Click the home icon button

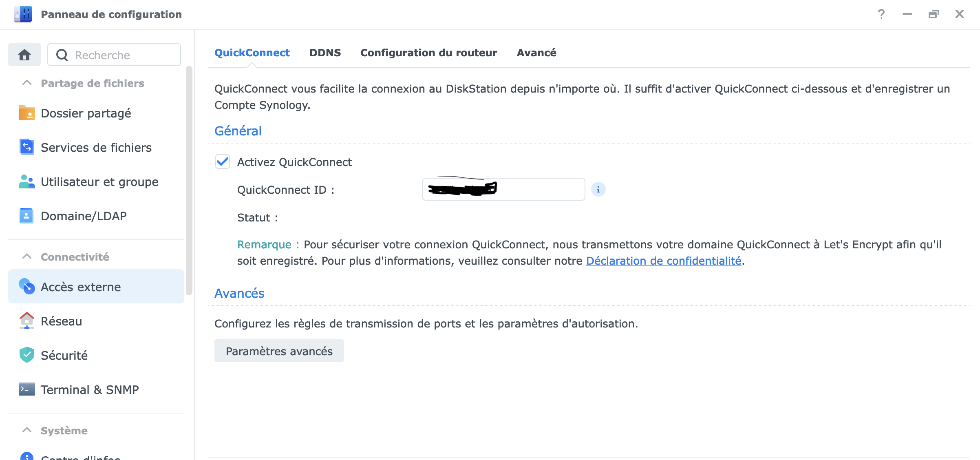(24, 55)
